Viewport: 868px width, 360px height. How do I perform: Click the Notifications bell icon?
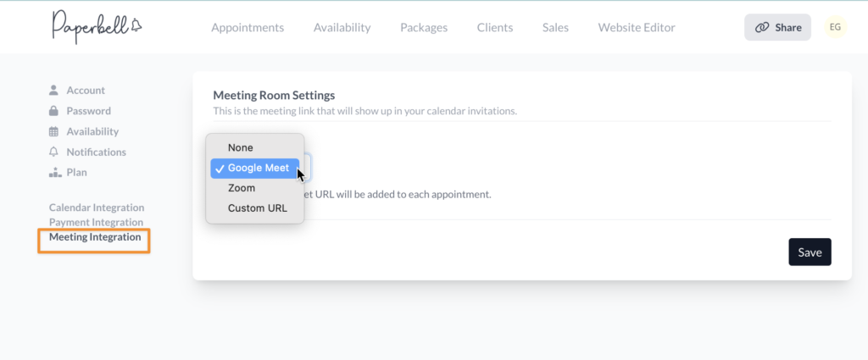pyautogui.click(x=53, y=152)
